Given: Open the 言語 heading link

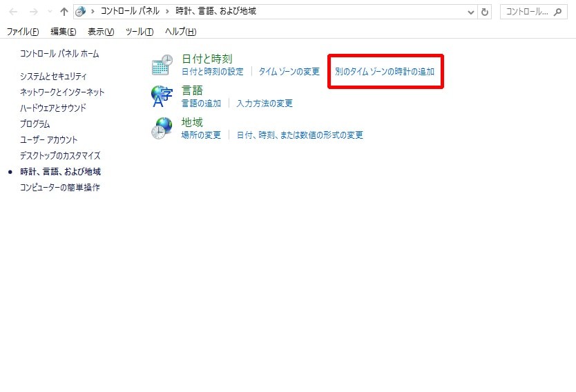Looking at the screenshot, I should pos(192,90).
